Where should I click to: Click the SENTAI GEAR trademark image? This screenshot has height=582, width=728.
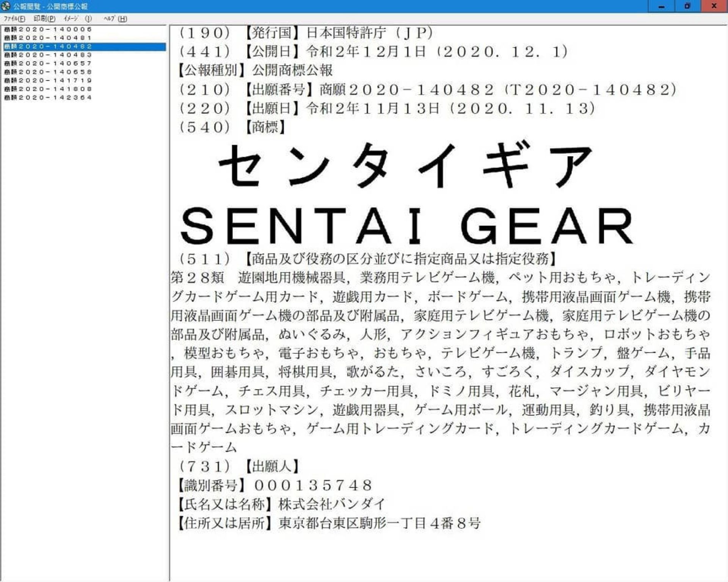406,225
